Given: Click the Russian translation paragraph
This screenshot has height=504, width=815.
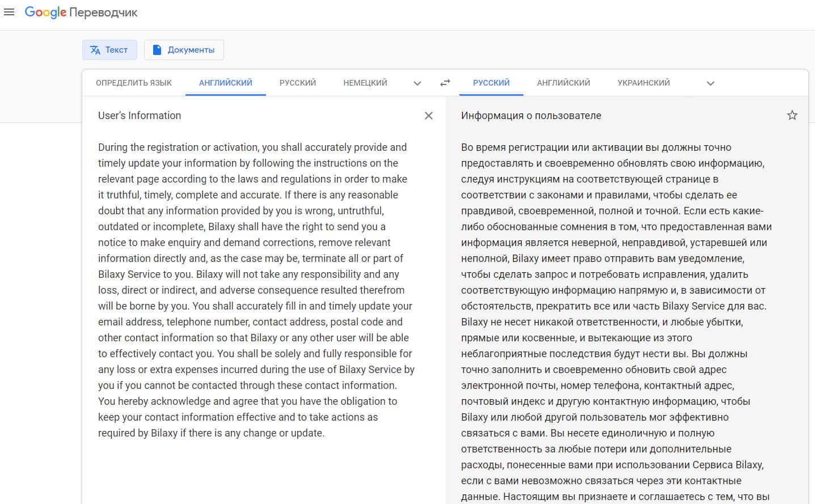Looking at the screenshot, I should coord(616,322).
